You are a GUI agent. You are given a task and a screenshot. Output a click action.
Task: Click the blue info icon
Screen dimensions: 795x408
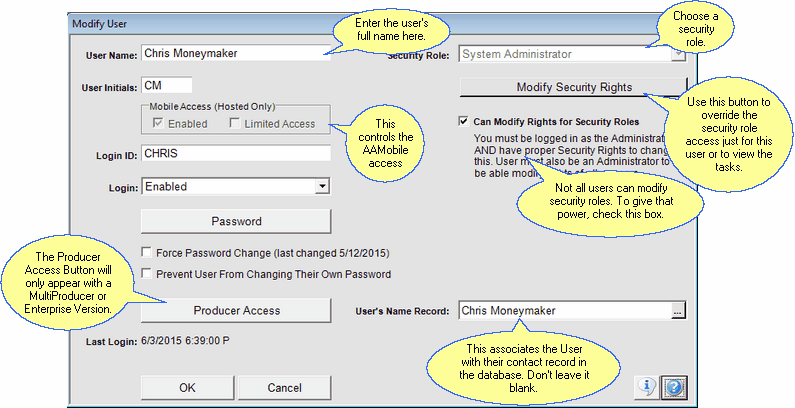click(649, 387)
